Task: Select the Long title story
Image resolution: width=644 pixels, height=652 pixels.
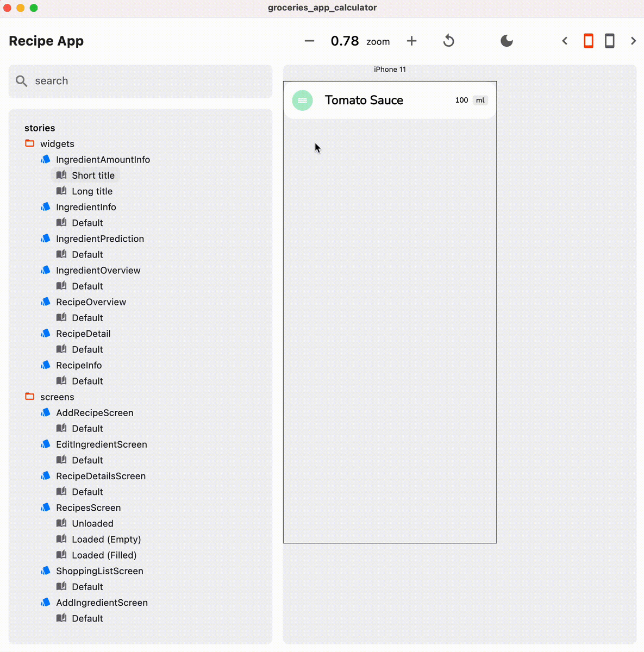Action: [x=92, y=191]
